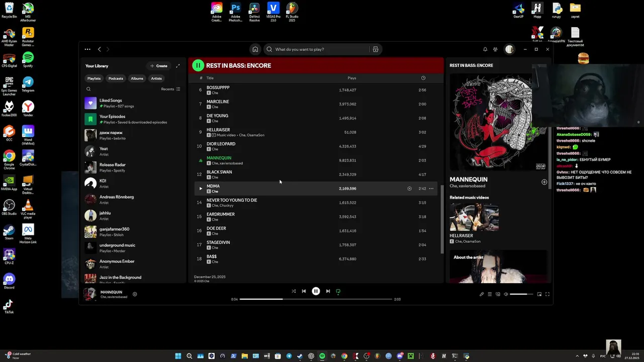644x362 pixels.
Task: Open the Friend Activity icon
Action: pos(495,49)
